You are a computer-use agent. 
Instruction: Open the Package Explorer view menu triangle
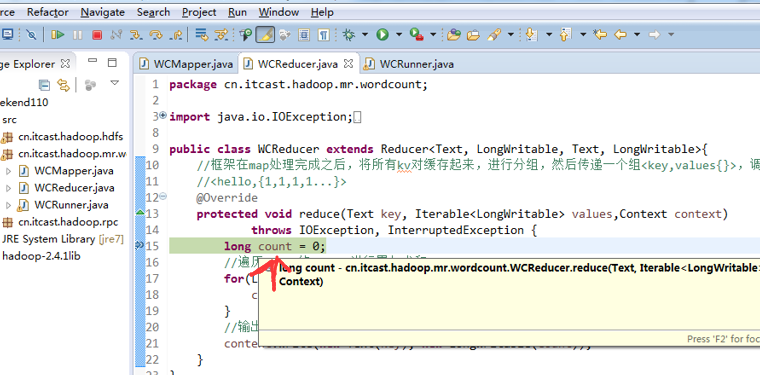point(114,83)
